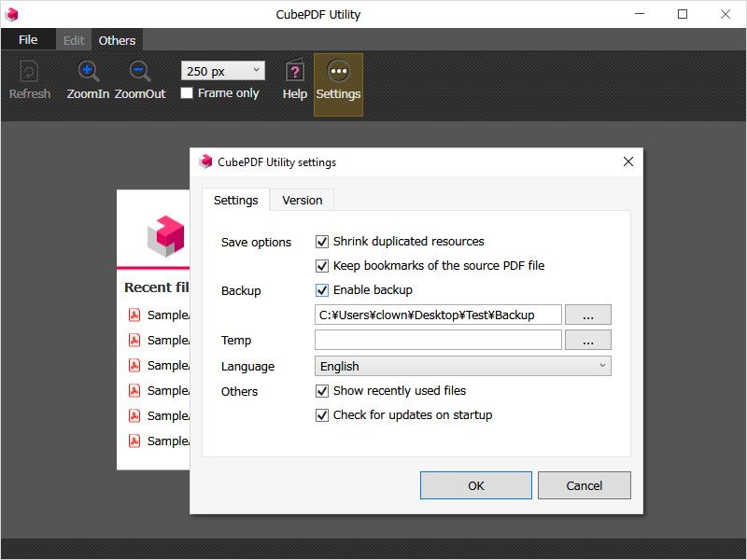Open fifth Sample PDF icon in Recent files

click(x=134, y=415)
